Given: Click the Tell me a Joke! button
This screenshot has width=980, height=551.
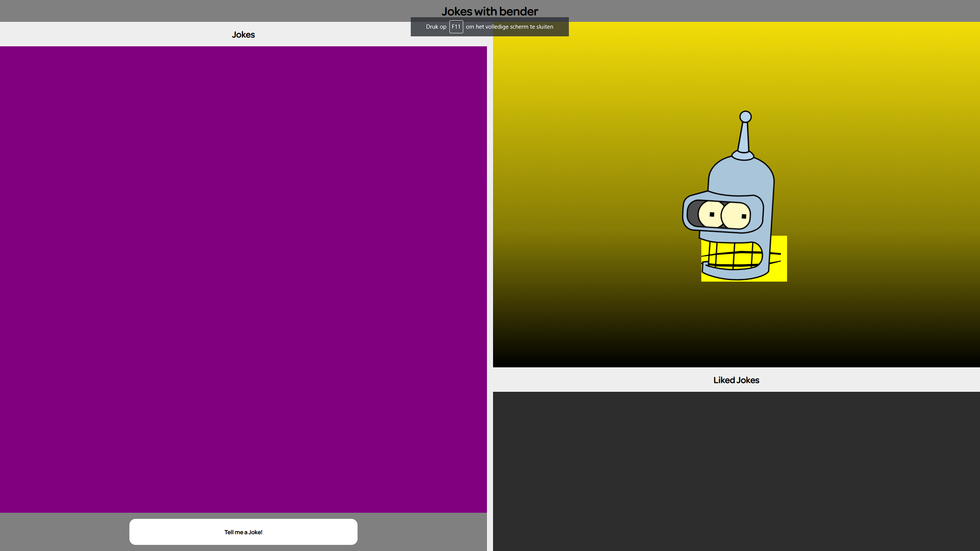Looking at the screenshot, I should pyautogui.click(x=243, y=532).
